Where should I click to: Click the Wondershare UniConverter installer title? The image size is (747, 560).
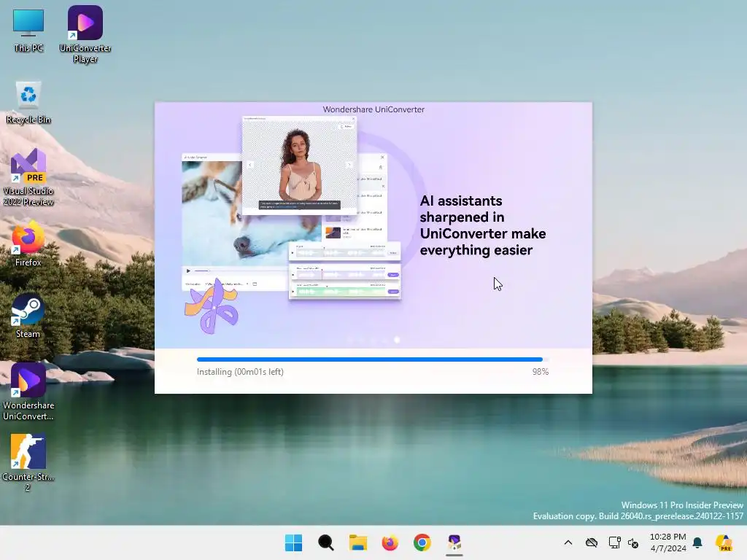[373, 109]
